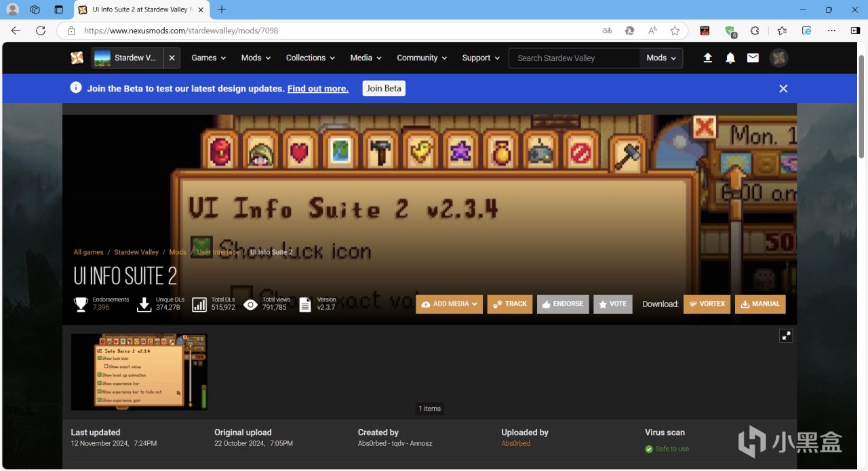
Task: View site information lock icon
Action: [71, 30]
